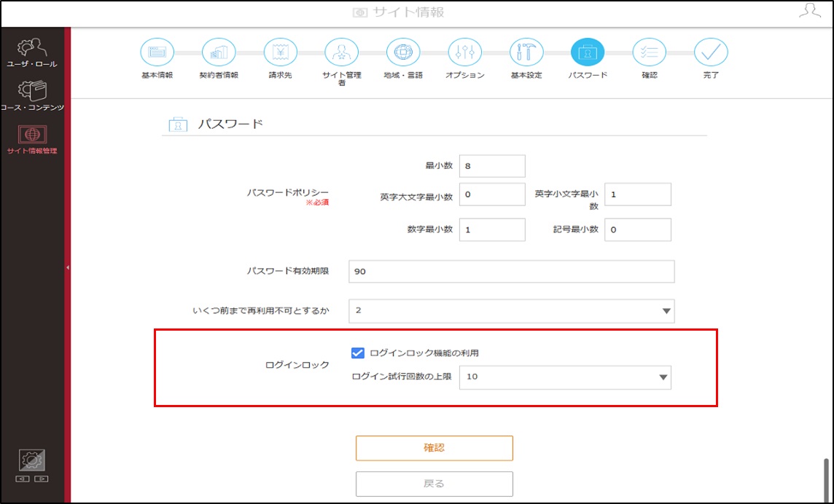Viewport: 834px width, 504px height.
Task: Collapse the sidebar with the small arrow handle
Action: coord(68,267)
